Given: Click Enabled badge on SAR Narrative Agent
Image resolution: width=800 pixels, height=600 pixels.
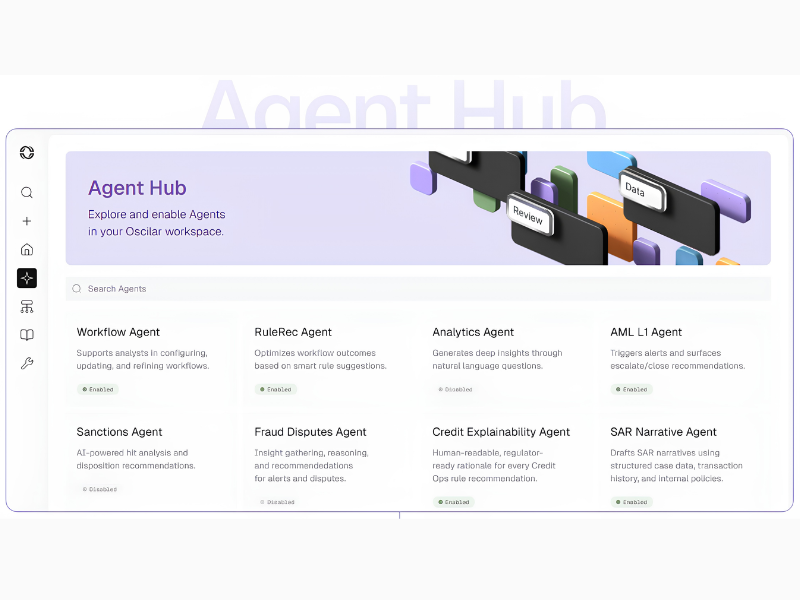Looking at the screenshot, I should (x=632, y=502).
